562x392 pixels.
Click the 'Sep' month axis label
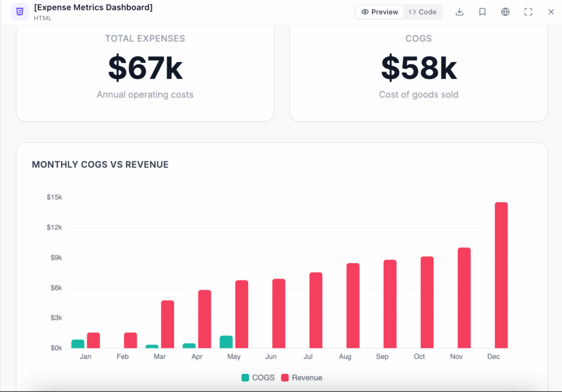pos(382,356)
